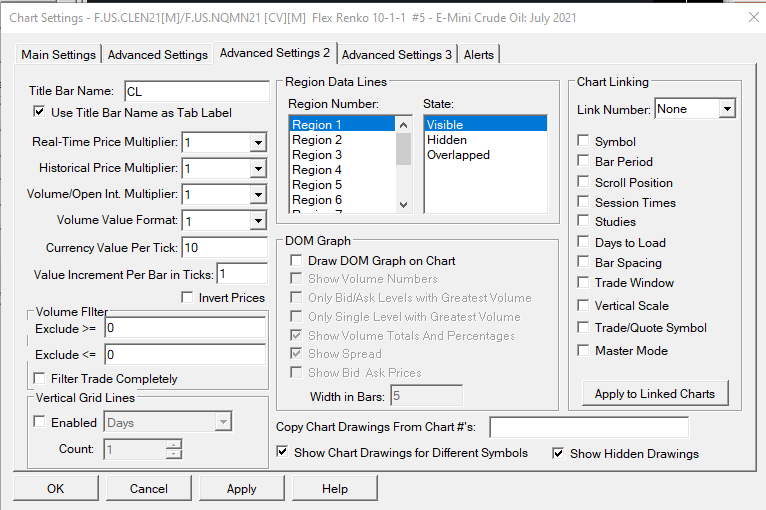766x510 pixels.
Task: Check the Symbol linking option
Action: [x=583, y=141]
